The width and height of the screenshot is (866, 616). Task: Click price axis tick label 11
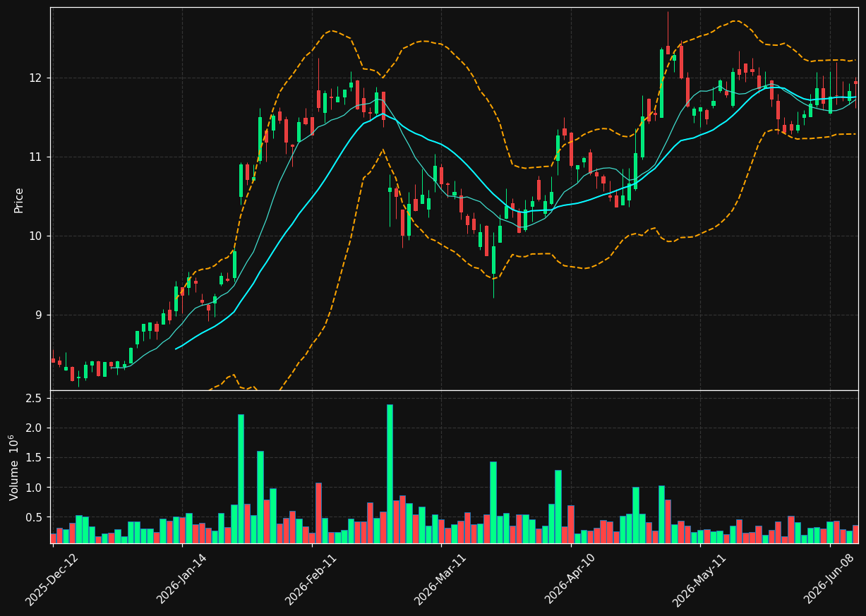(x=37, y=157)
